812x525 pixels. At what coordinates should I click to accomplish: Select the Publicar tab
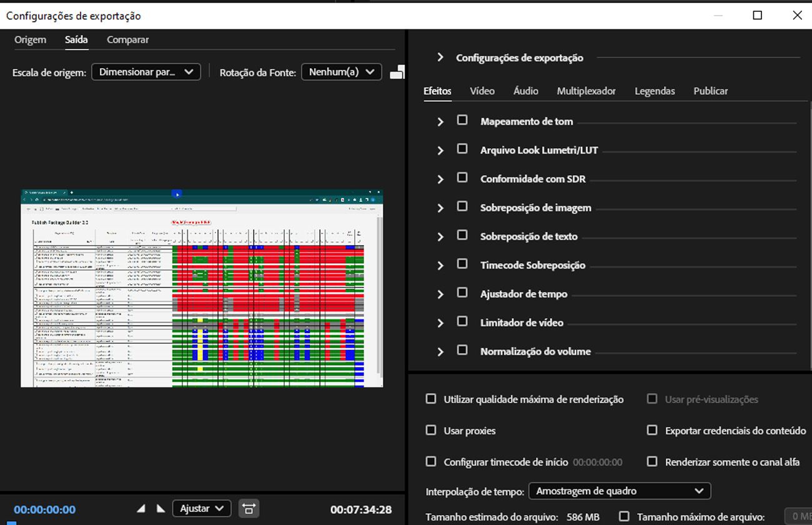[x=710, y=91]
